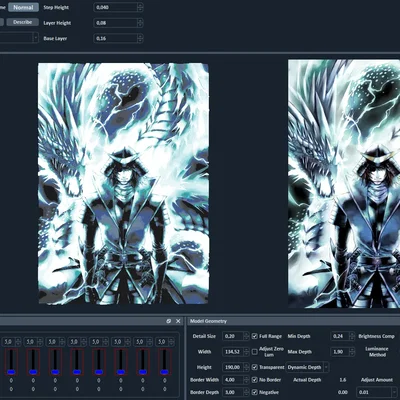This screenshot has width=400, height=400.
Task: Edit the Height field showing 190,00
Action: tap(233, 367)
